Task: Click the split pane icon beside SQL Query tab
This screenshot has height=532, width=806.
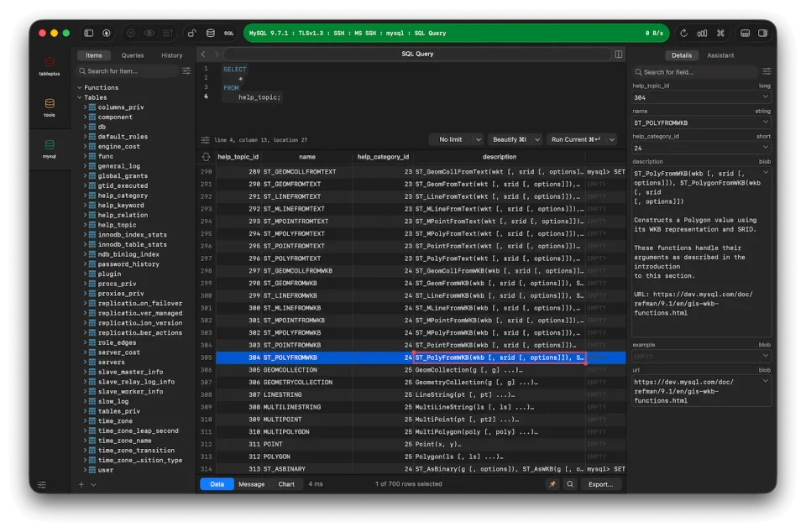Action: click(x=619, y=54)
